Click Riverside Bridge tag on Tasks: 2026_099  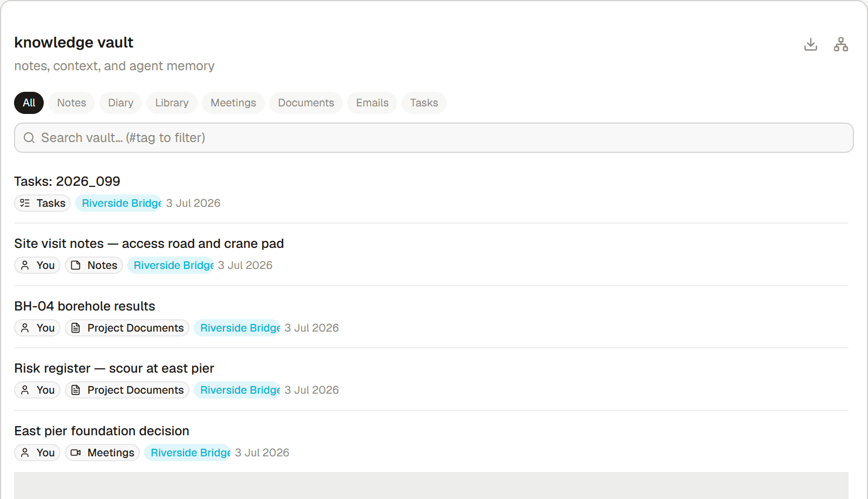pos(119,203)
